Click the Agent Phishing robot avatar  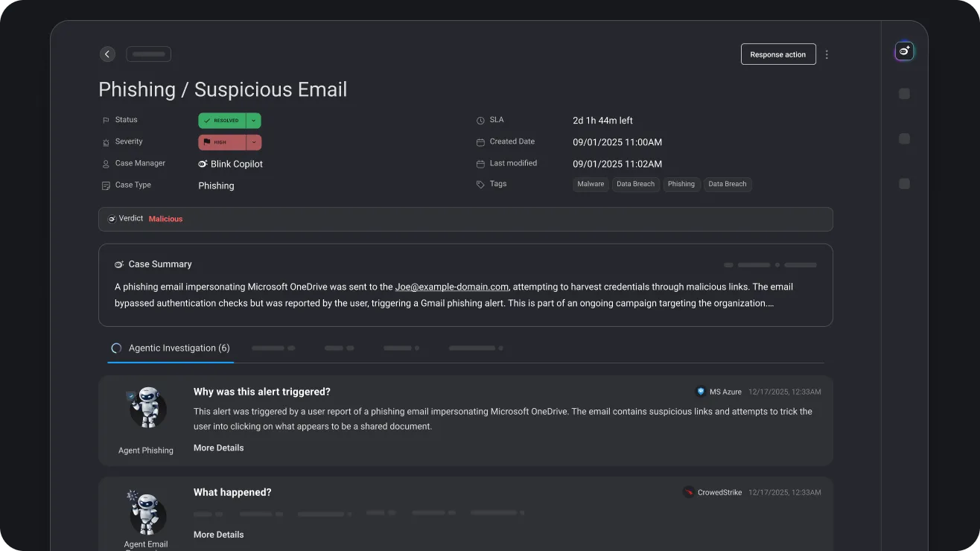pyautogui.click(x=147, y=407)
